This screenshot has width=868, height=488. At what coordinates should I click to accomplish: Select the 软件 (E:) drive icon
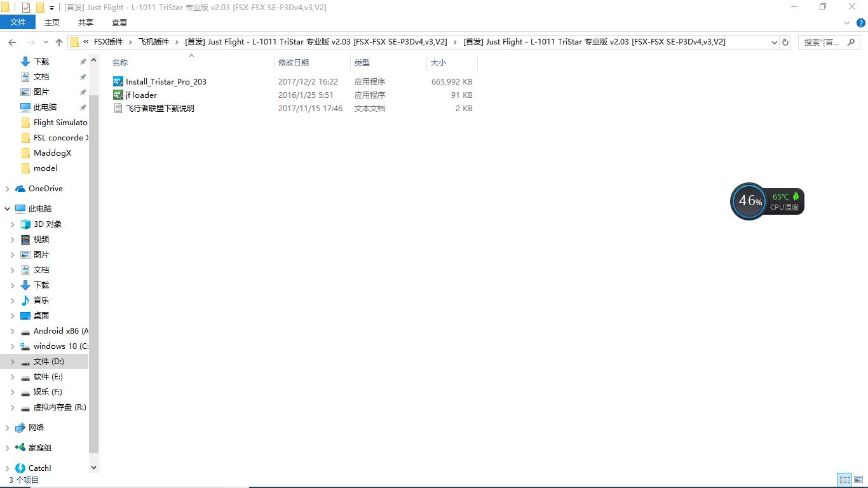tap(25, 377)
